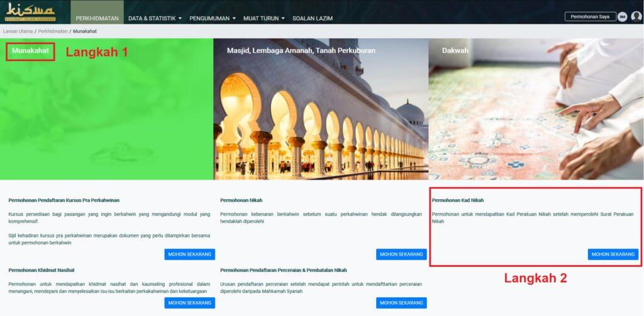Open the user profile avatar icon

(636, 17)
